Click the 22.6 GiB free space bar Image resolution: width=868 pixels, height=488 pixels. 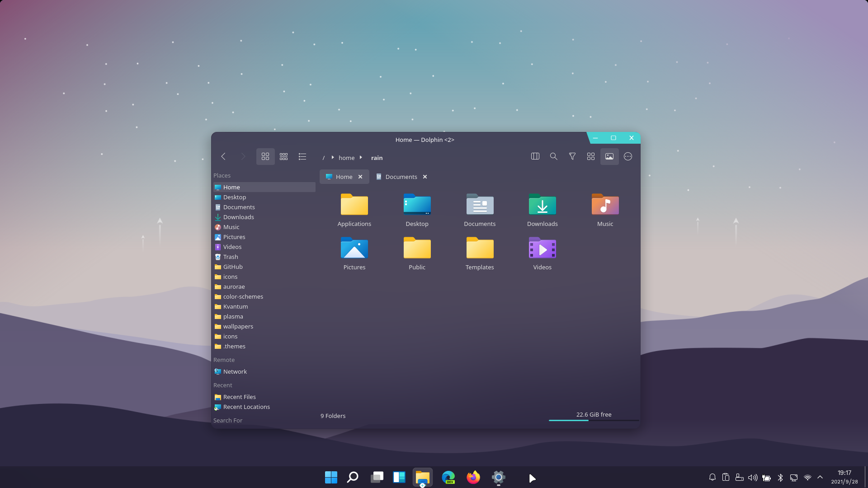(594, 416)
